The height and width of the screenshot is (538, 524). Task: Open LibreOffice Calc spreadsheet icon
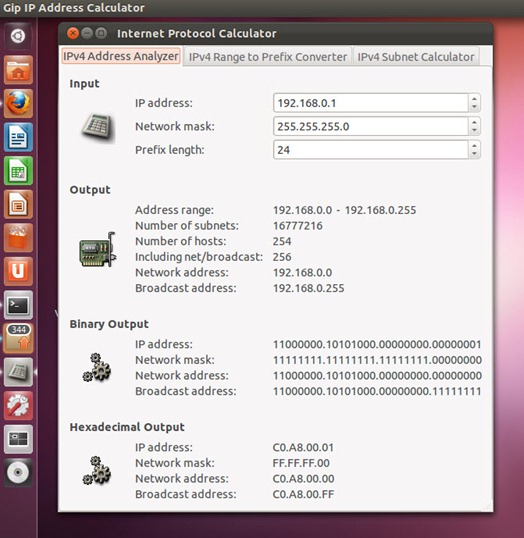[18, 171]
